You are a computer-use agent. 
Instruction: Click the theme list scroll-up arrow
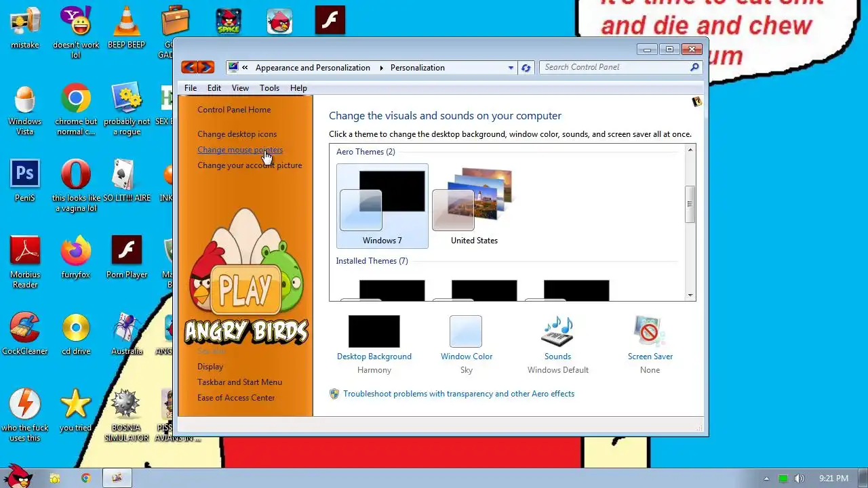click(x=690, y=150)
